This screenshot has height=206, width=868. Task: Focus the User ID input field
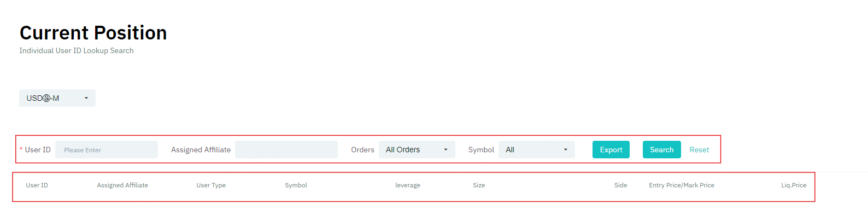107,150
